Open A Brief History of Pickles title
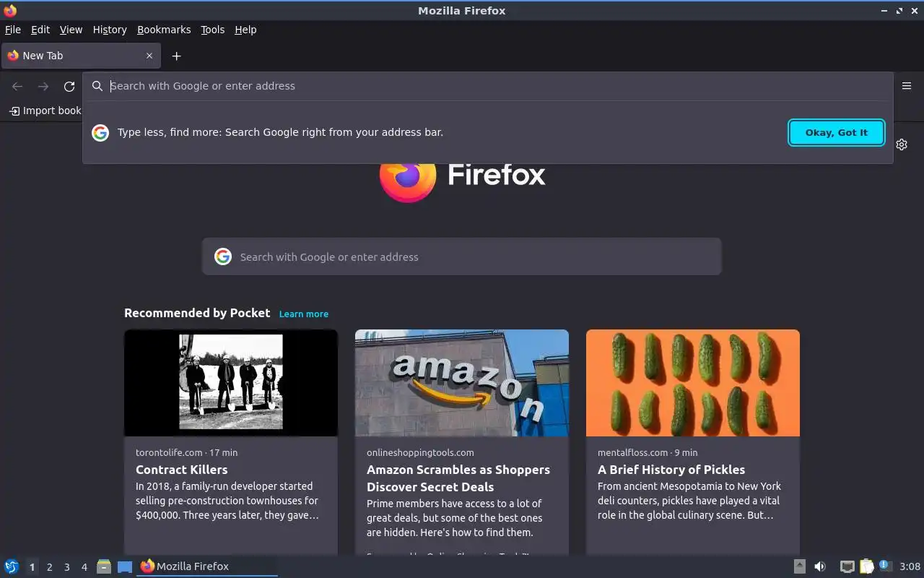The image size is (924, 578). point(671,470)
